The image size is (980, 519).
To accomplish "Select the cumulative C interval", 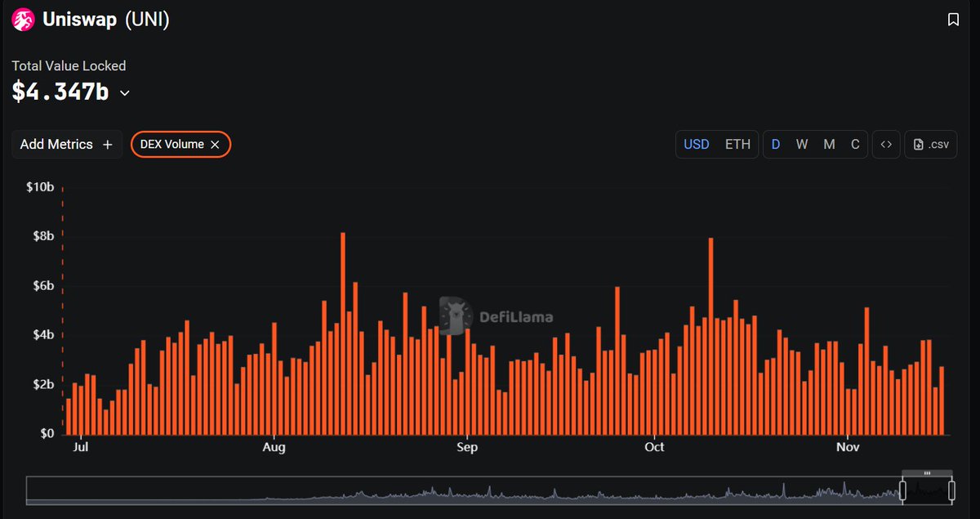I will [855, 145].
